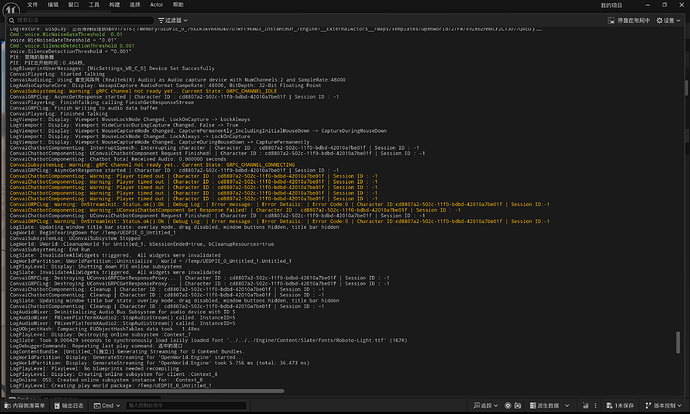Viewport: 690px width, 414px height.
Task: Click the 'Compacting FUObjectHashTables' log line
Action: pos(104,329)
